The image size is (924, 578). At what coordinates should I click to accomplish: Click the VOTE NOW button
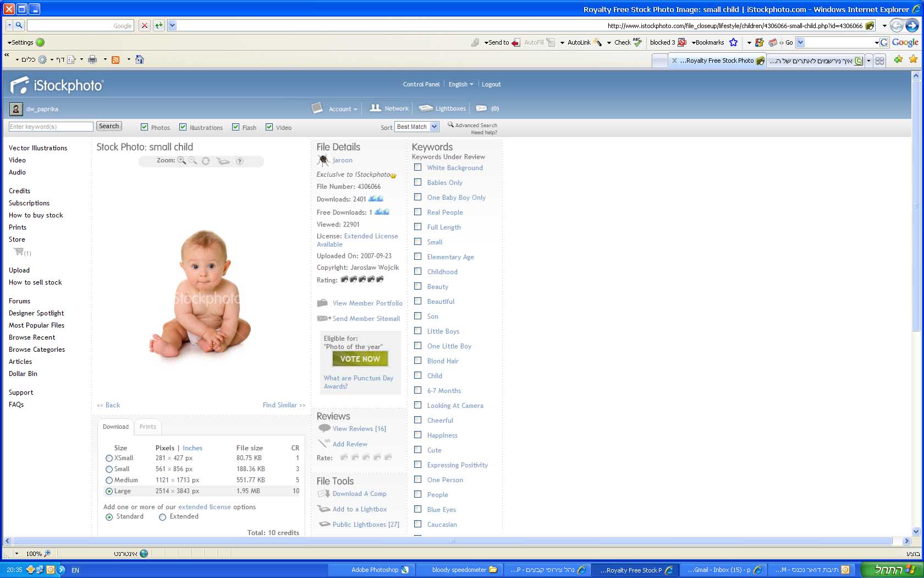(x=360, y=359)
